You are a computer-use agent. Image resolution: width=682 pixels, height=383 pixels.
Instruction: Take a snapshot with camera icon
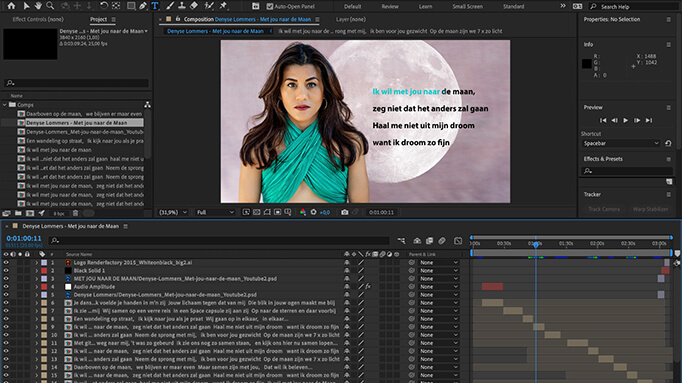click(344, 212)
